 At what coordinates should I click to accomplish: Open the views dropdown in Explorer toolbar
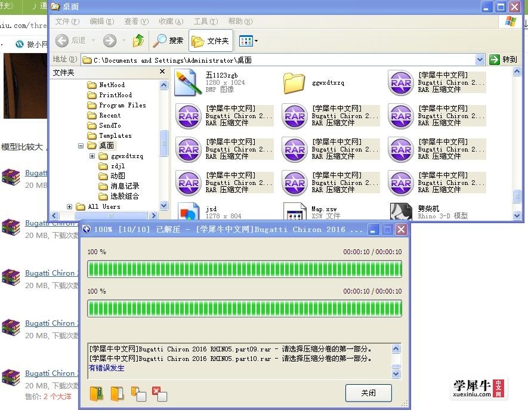tap(249, 41)
